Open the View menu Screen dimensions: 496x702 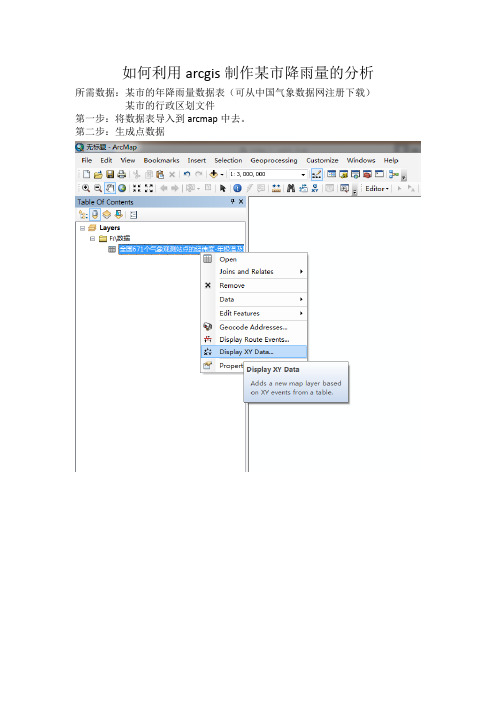click(x=128, y=160)
